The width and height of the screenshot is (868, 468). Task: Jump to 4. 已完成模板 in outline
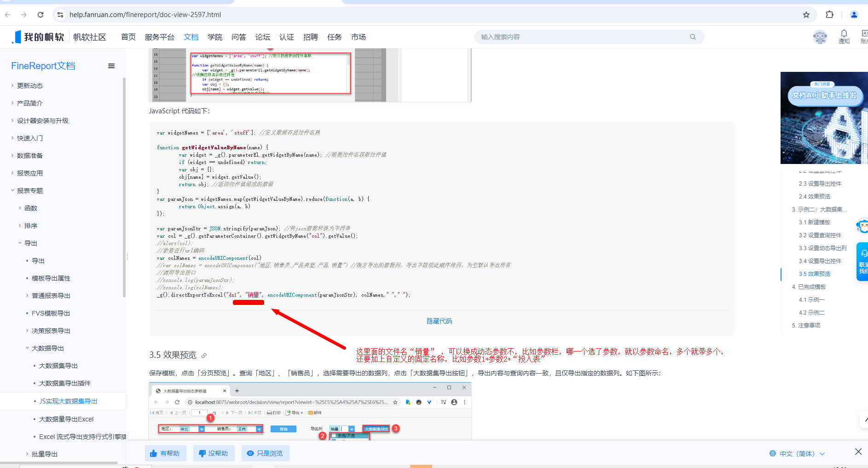pos(809,287)
